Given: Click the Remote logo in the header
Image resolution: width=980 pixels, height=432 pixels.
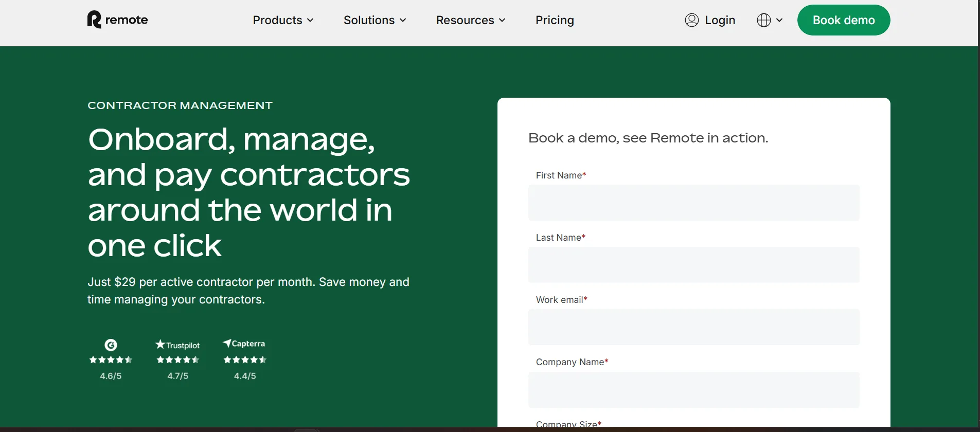Looking at the screenshot, I should pos(118,20).
